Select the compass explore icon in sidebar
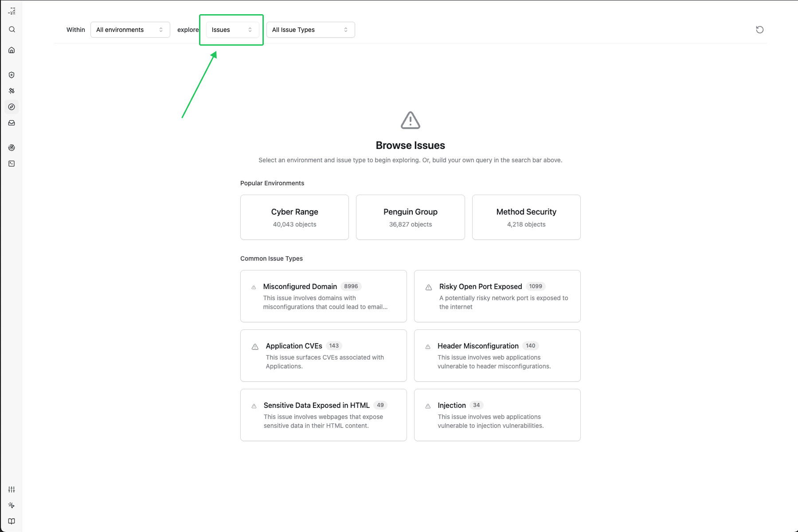Image resolution: width=798 pixels, height=532 pixels. pyautogui.click(x=12, y=107)
